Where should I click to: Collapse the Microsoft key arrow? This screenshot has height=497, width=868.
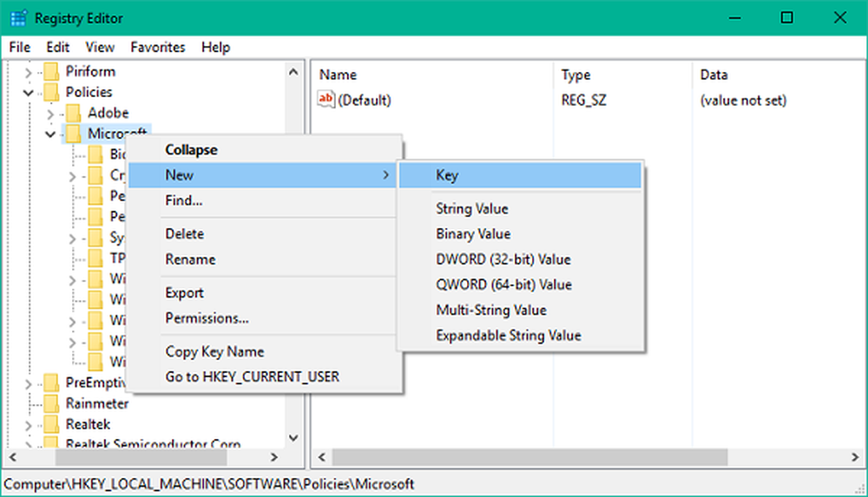click(50, 134)
